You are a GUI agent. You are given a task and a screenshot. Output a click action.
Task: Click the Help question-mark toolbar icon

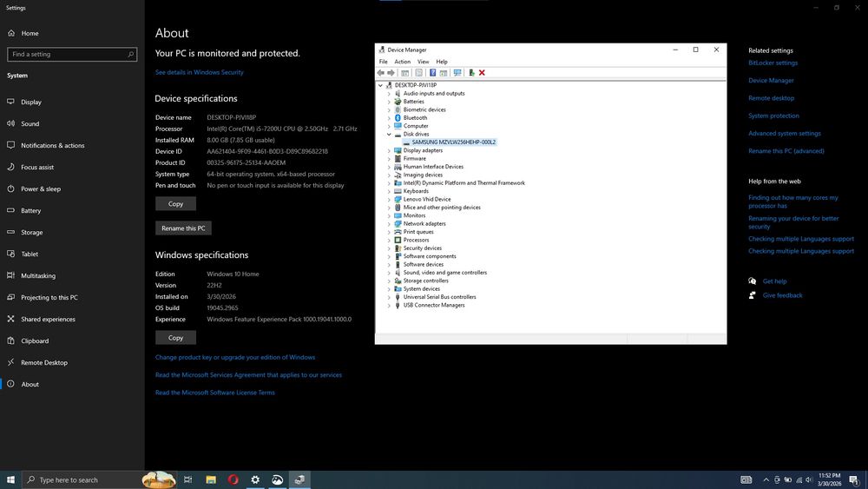pyautogui.click(x=433, y=73)
